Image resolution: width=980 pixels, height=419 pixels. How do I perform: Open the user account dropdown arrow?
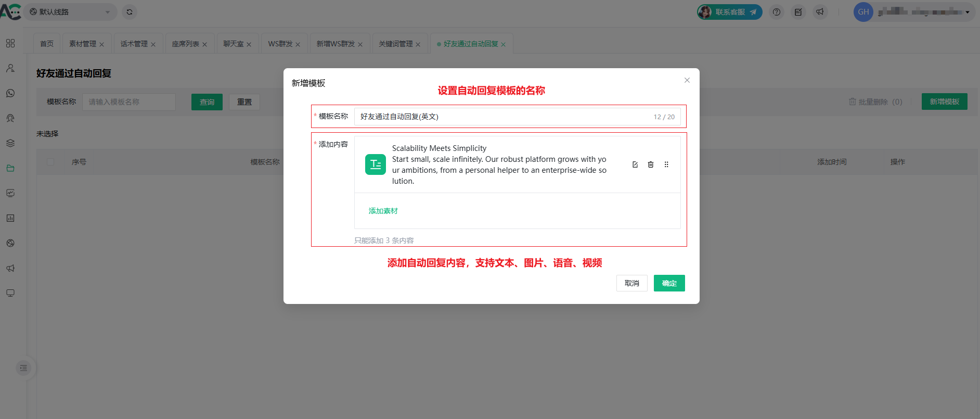(968, 12)
